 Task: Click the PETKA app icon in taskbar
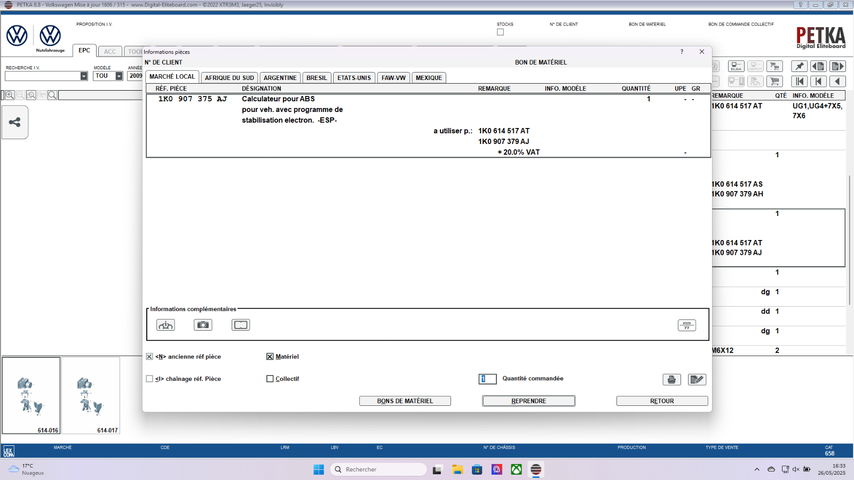pos(536,469)
